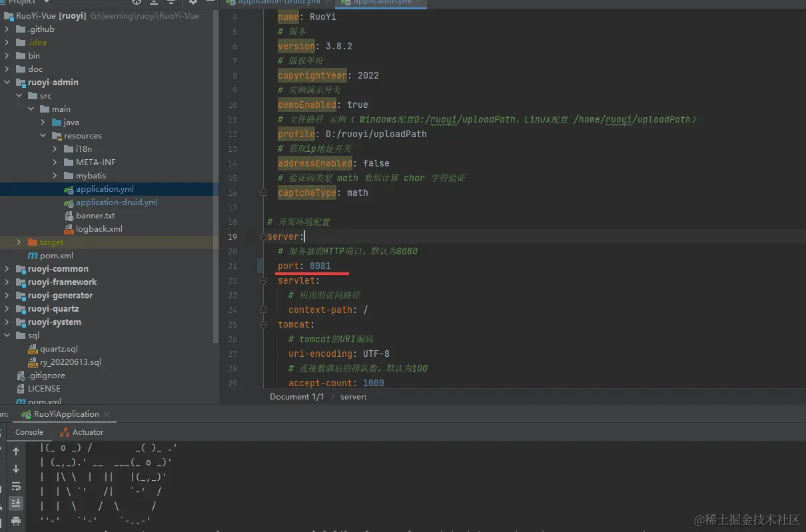Expand the target folder
The height and width of the screenshot is (532, 806).
point(19,242)
